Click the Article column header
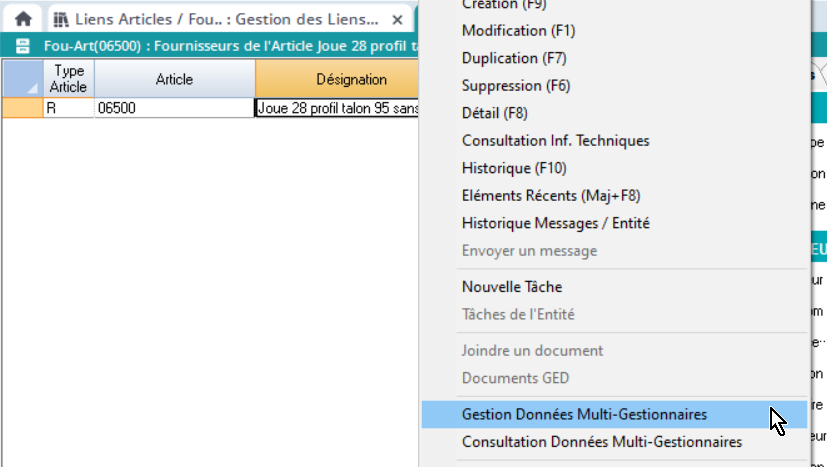 coord(174,79)
